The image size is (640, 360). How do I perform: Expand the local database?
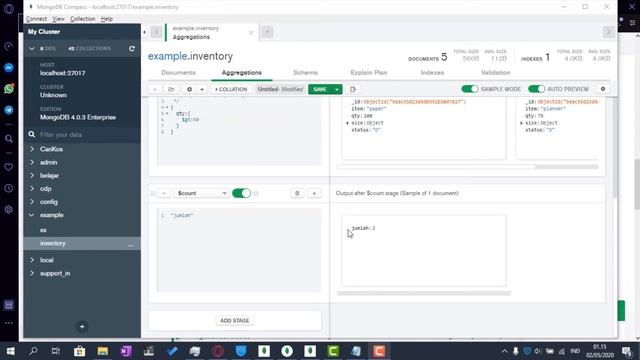[32, 260]
